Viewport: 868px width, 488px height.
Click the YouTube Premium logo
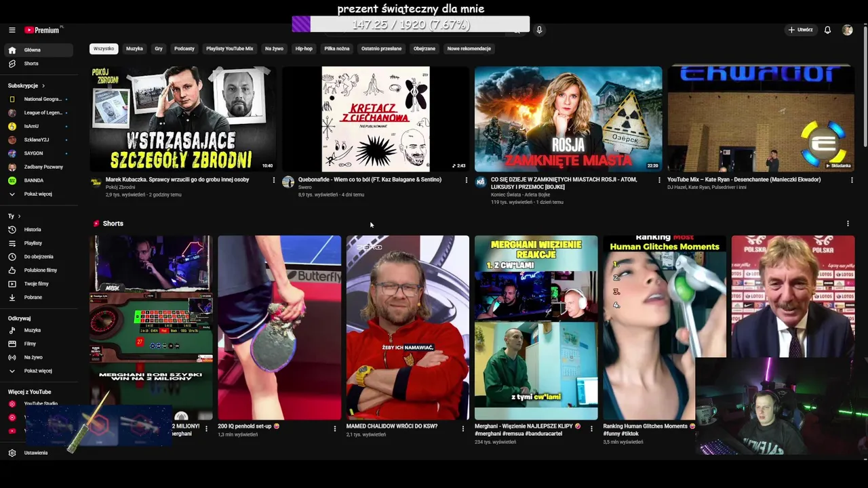click(x=42, y=30)
